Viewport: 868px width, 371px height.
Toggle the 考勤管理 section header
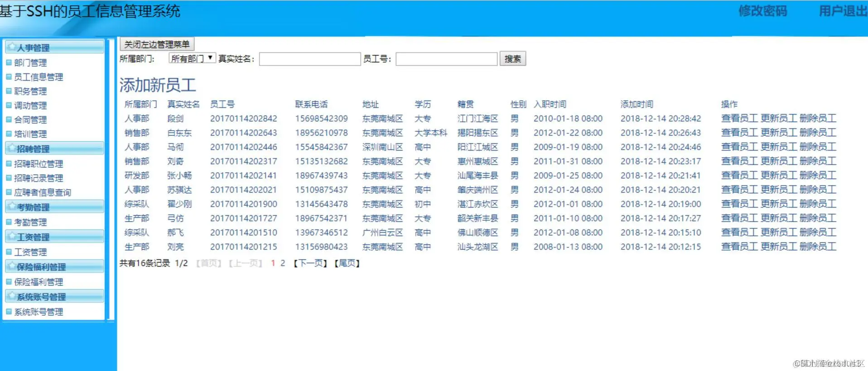coord(54,207)
